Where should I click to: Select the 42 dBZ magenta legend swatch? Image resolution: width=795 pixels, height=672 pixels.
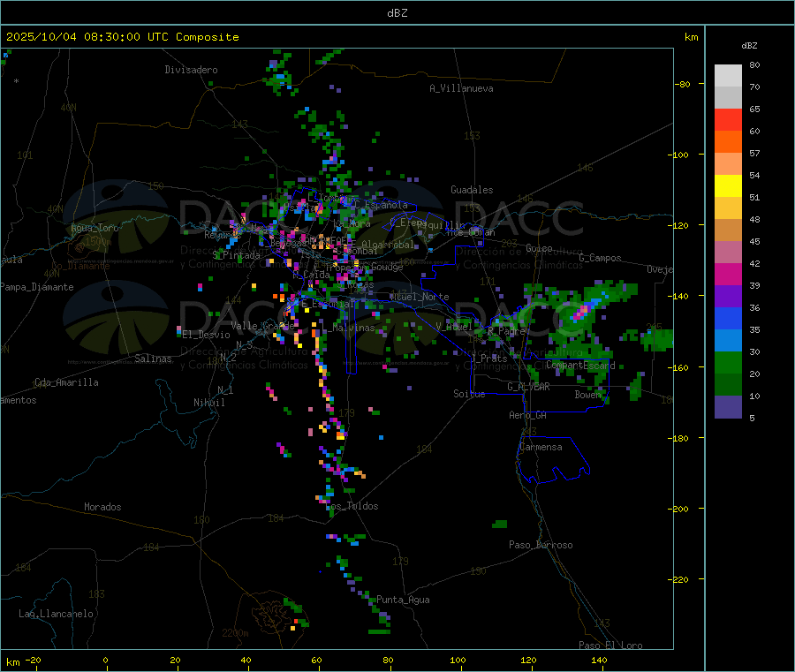tap(728, 274)
